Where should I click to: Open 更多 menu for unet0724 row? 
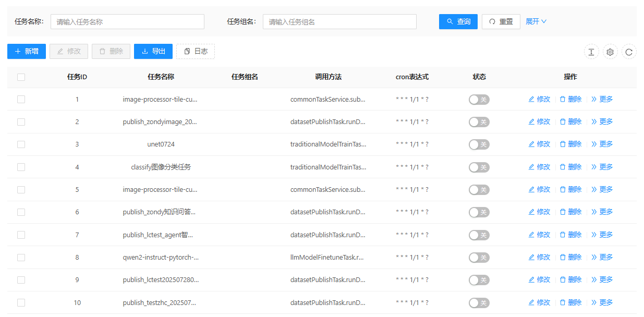click(602, 144)
